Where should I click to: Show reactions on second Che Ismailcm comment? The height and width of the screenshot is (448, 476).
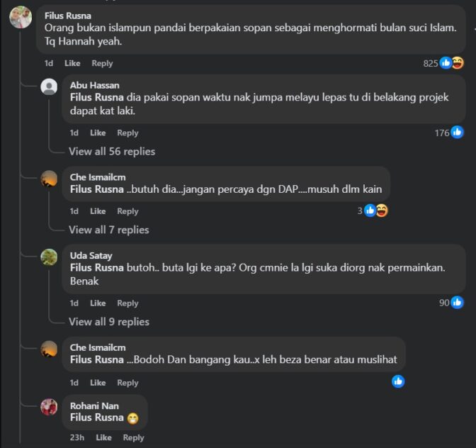[x=398, y=381]
